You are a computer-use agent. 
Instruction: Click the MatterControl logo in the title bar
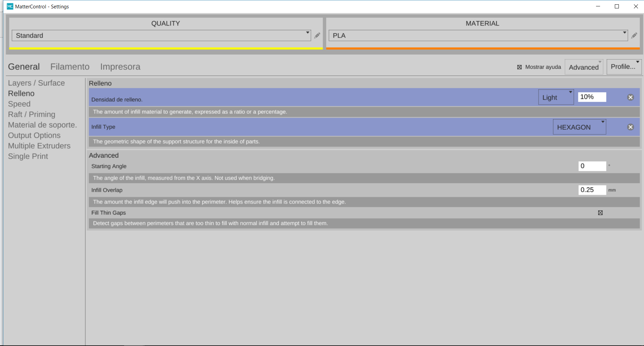point(10,6)
